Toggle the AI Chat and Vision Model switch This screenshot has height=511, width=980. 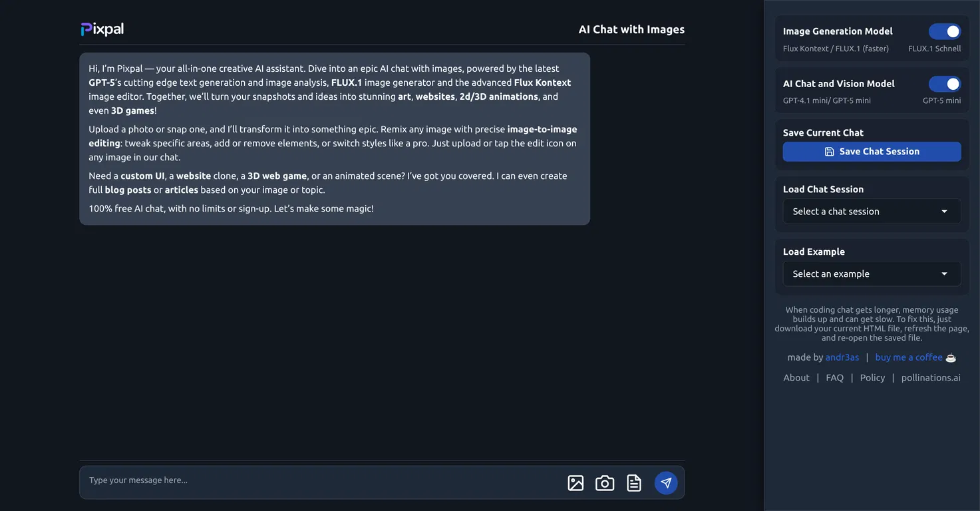click(945, 84)
